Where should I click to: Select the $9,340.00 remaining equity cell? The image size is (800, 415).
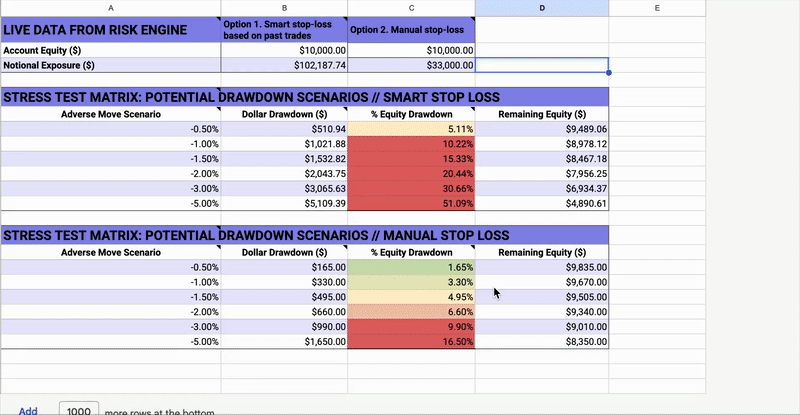(x=542, y=311)
